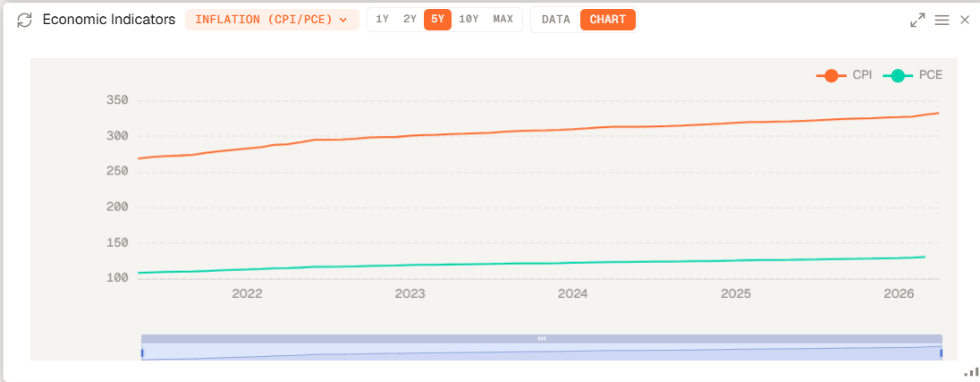Toggle the CPI series in legend
The height and width of the screenshot is (382, 980).
pos(844,76)
